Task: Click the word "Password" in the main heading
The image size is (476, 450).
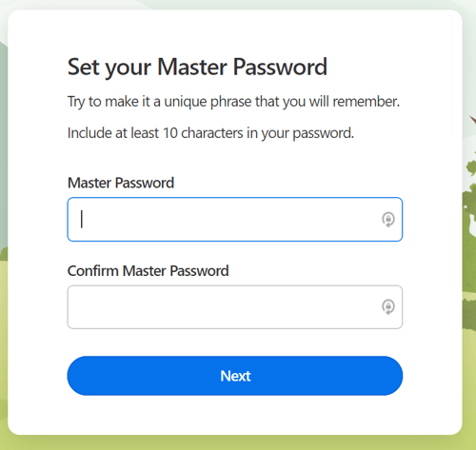Action: click(x=280, y=68)
